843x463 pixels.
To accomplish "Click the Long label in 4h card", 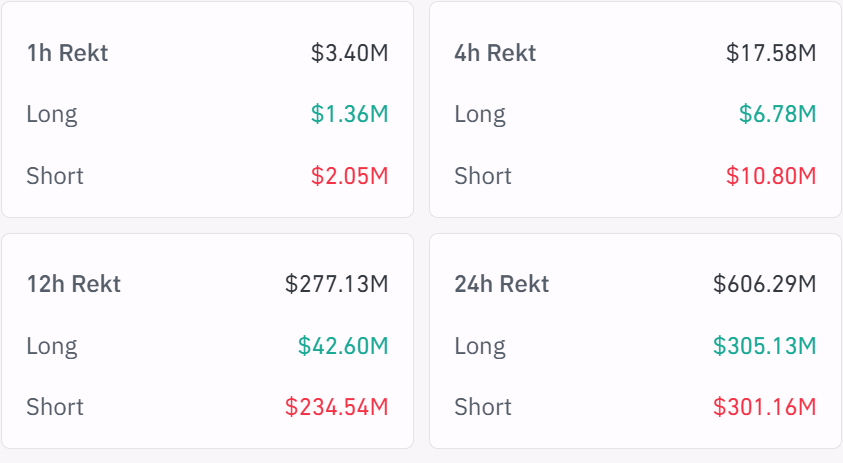I will [479, 114].
